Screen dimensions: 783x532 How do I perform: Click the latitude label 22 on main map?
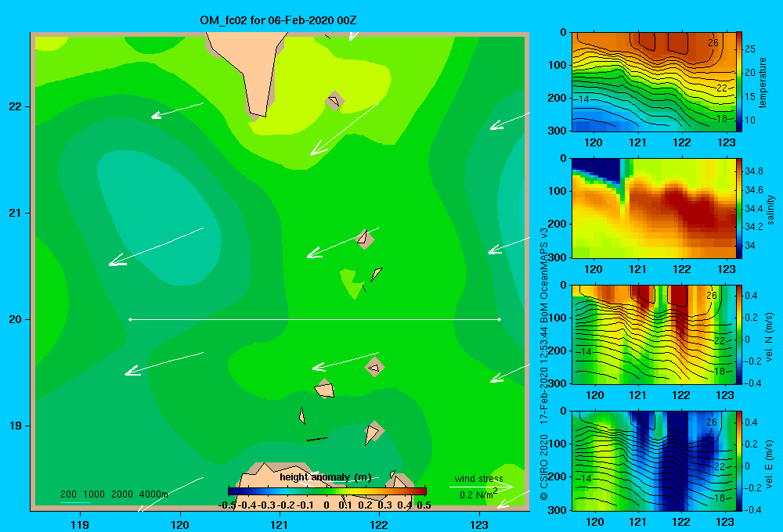(16, 107)
